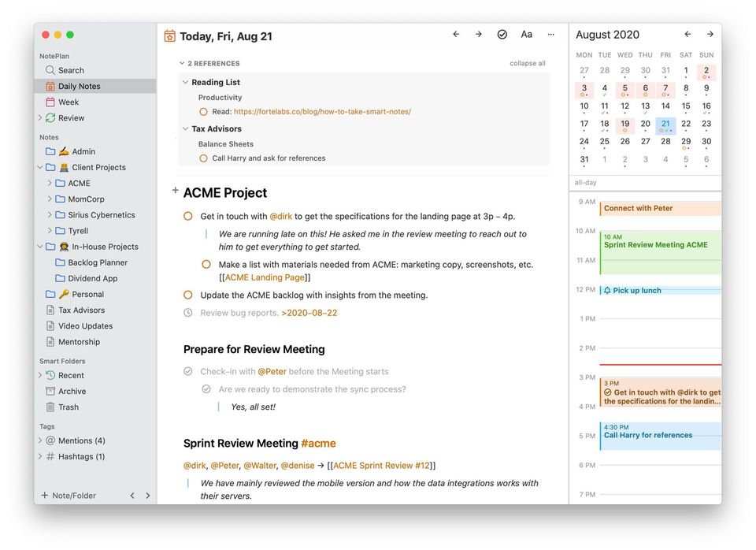Open the Mentorship note icon
This screenshot has height=550, width=756.
point(50,342)
